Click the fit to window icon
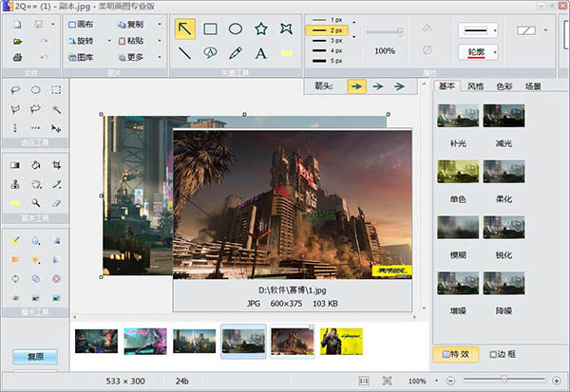Image resolution: width=570 pixels, height=392 pixels. (388, 381)
